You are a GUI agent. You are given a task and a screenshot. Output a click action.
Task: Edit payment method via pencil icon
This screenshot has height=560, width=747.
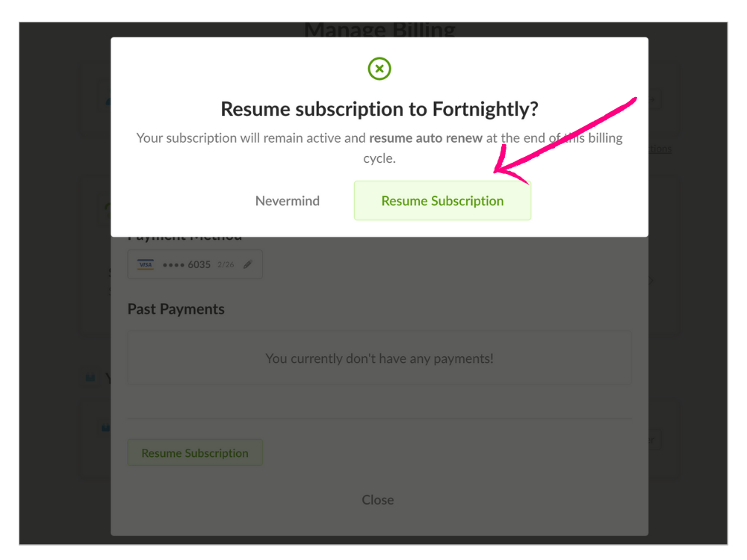tap(248, 264)
